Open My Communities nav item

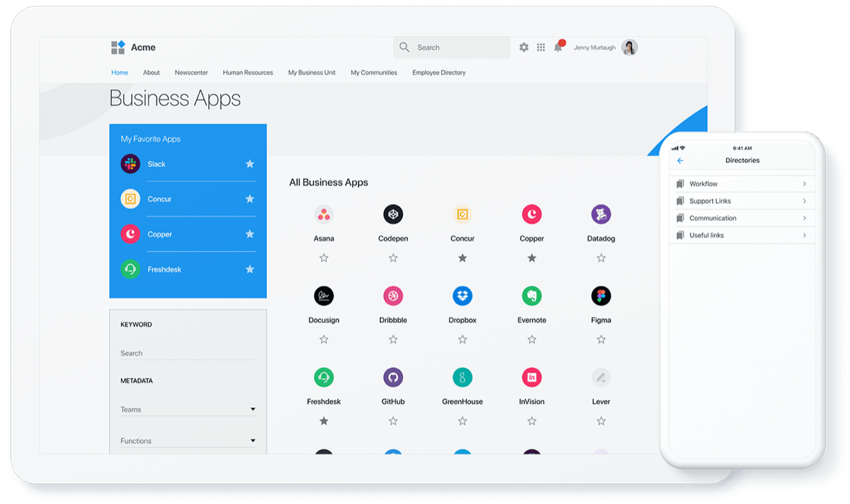[x=374, y=72]
